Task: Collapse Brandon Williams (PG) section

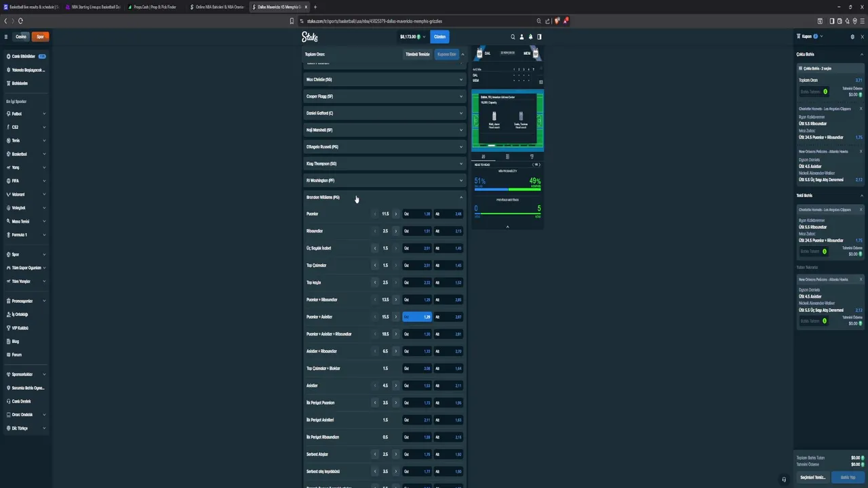Action: pyautogui.click(x=384, y=197)
